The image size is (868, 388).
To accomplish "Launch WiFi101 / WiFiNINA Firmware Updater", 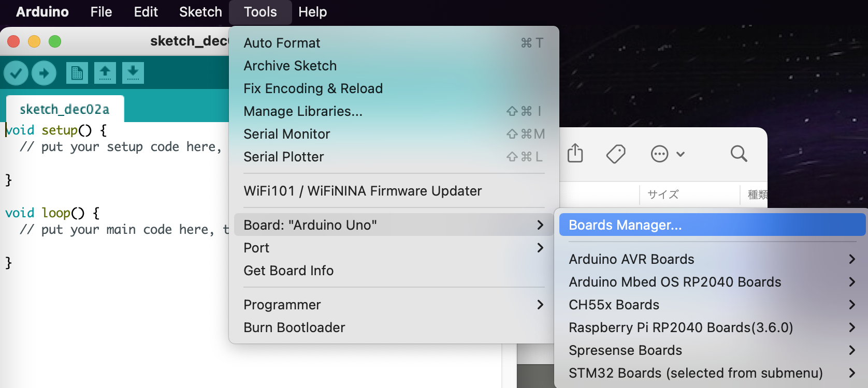I will pyautogui.click(x=394, y=191).
